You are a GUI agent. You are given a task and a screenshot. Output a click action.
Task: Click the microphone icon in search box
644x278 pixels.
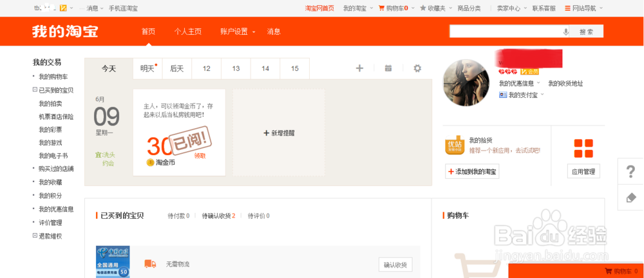pyautogui.click(x=566, y=32)
